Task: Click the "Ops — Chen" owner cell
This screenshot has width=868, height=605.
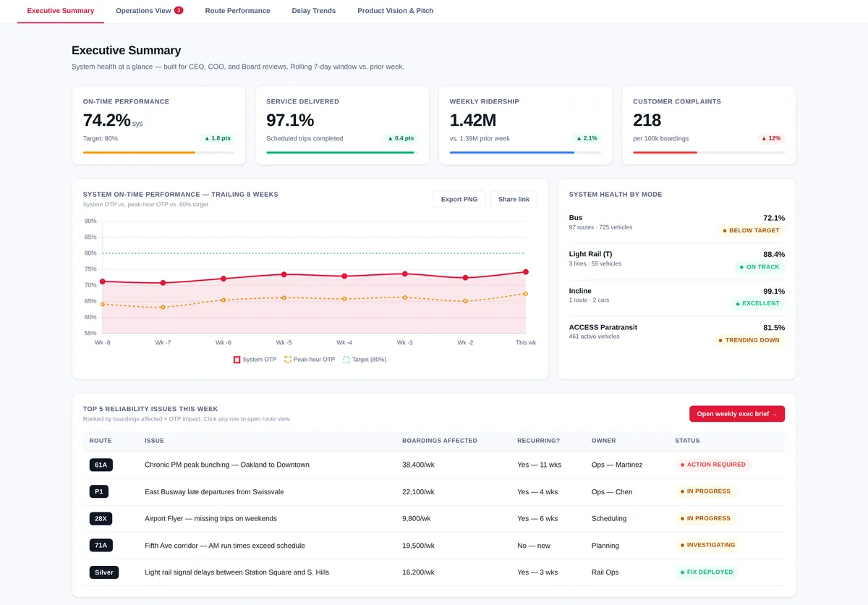Action: click(x=612, y=492)
